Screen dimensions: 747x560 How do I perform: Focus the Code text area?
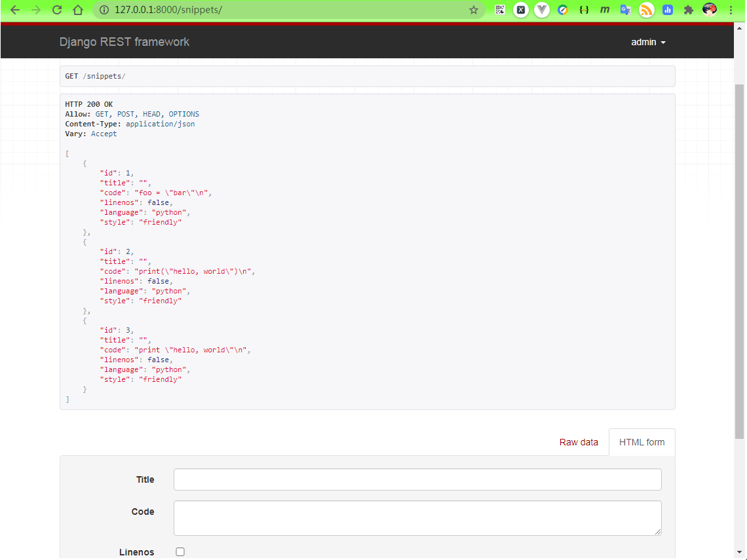tap(417, 518)
